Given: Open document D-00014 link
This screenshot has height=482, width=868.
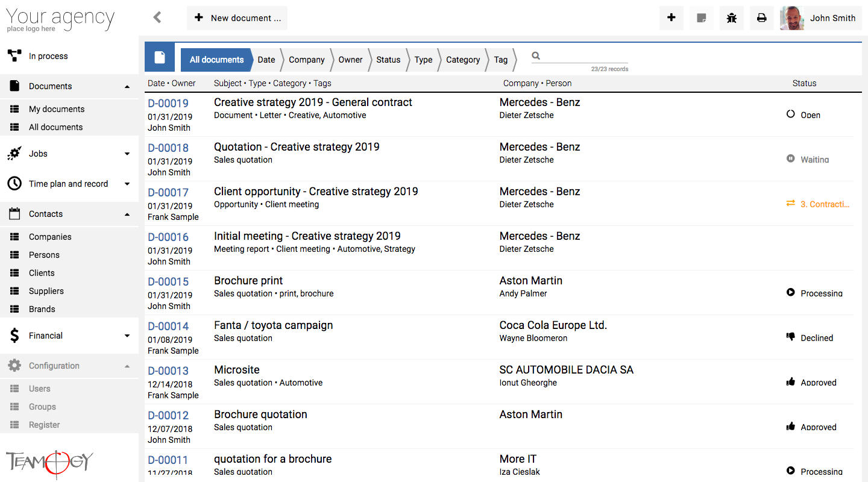Looking at the screenshot, I should 168,326.
